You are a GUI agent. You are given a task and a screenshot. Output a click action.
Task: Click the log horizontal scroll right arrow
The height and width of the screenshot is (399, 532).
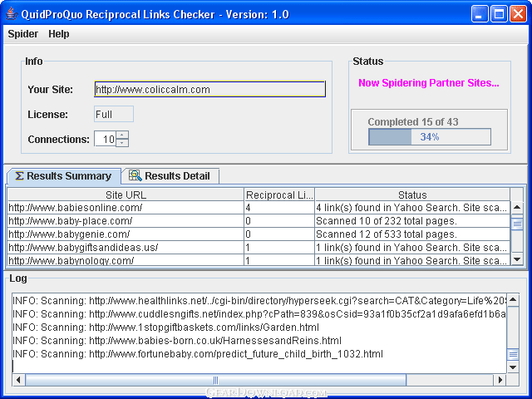tap(500, 380)
